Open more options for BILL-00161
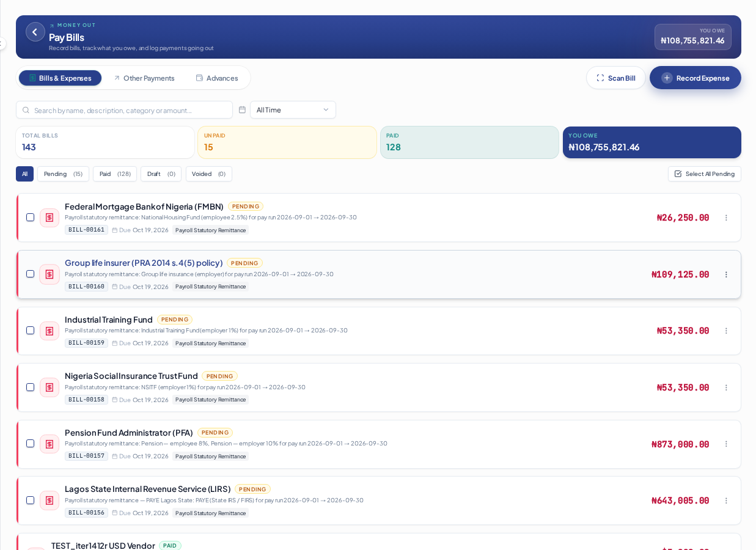Viewport: 756px width, 550px height. coord(726,218)
